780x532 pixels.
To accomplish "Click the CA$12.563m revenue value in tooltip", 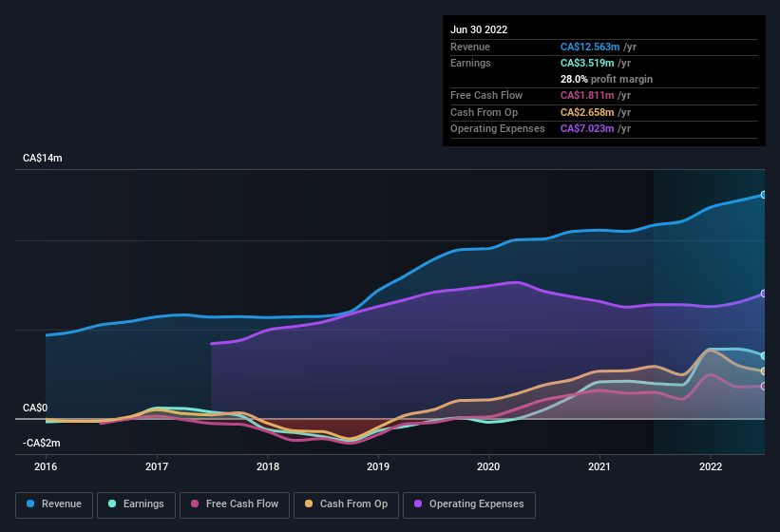I will click(590, 47).
